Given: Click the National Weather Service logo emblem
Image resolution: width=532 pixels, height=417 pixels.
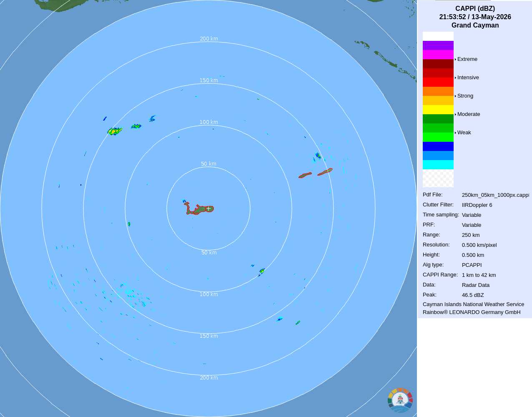Looking at the screenshot, I should pos(400,400).
